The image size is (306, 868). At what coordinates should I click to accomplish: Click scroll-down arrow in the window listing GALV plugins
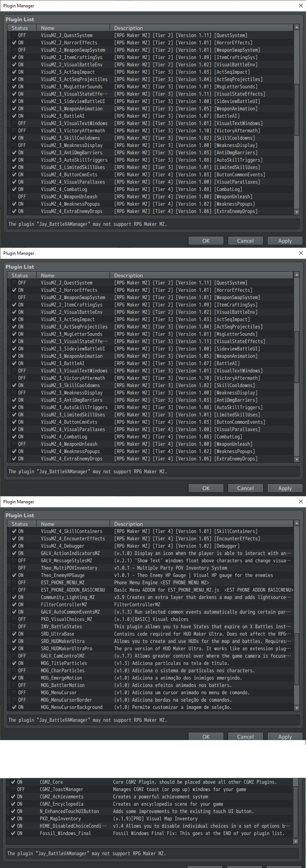point(297,708)
